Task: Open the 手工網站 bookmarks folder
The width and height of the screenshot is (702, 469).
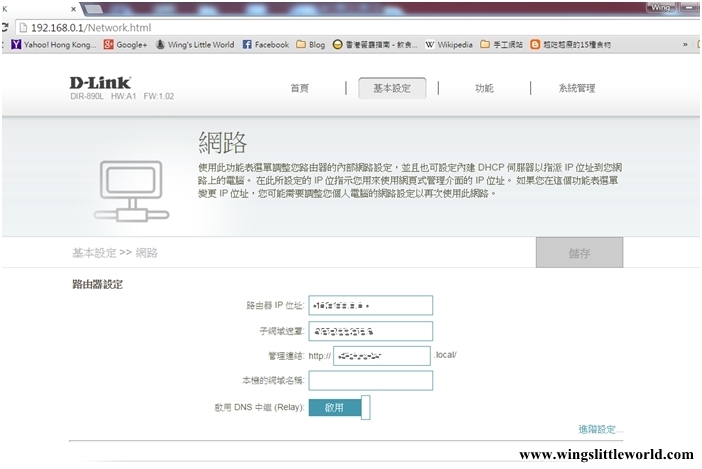Action: coord(502,45)
